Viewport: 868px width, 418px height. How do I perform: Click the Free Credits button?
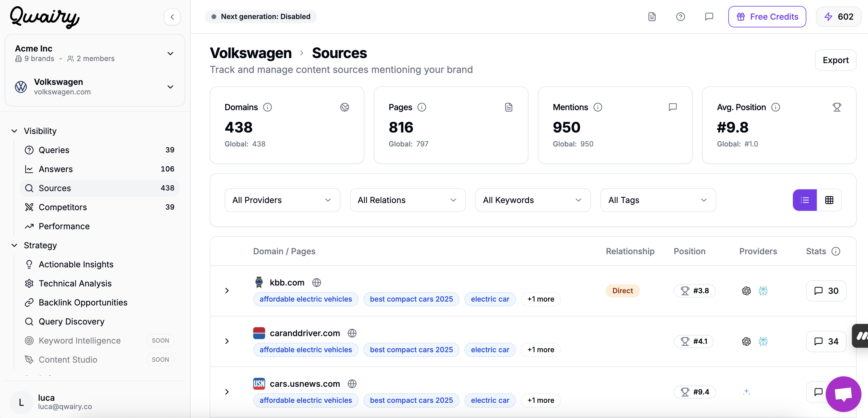click(x=767, y=16)
